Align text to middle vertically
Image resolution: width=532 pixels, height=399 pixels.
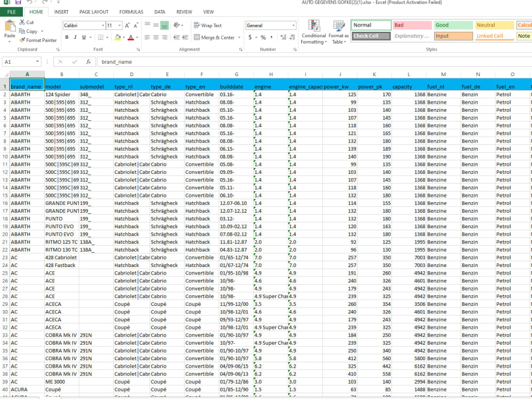pyautogui.click(x=156, y=25)
